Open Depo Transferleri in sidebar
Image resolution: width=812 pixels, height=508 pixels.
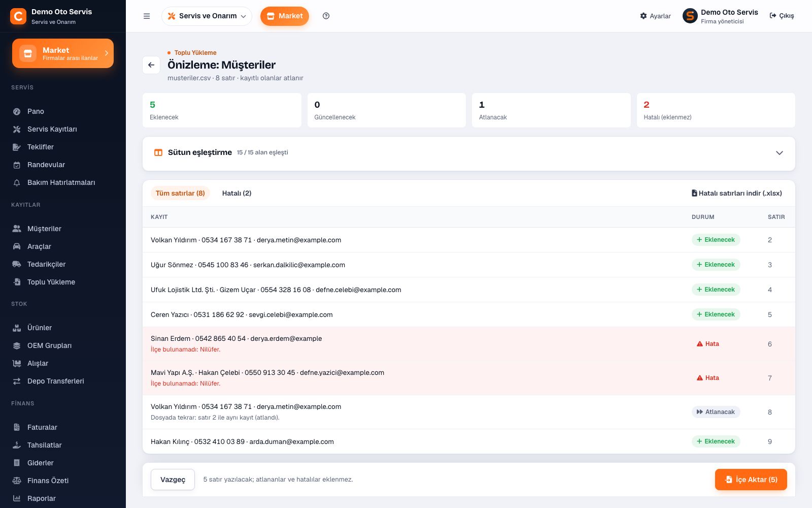click(63, 381)
